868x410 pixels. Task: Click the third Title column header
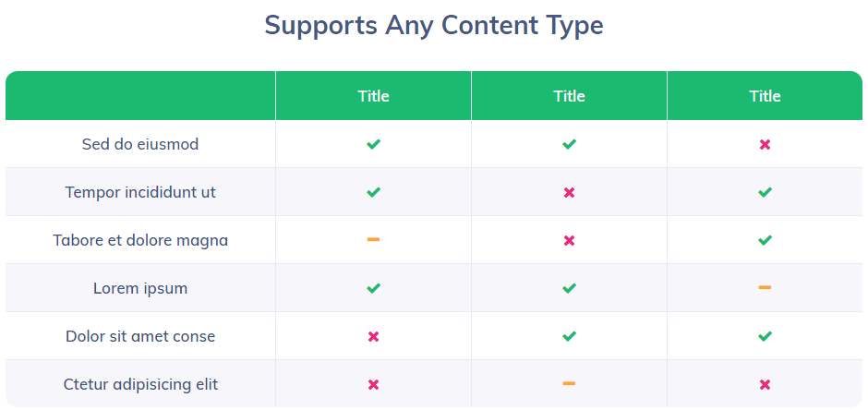point(765,96)
